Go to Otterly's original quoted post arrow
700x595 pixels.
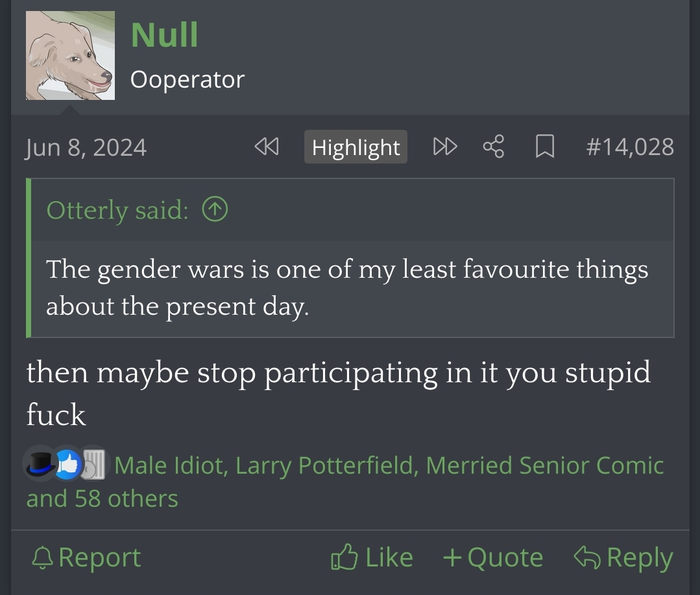coord(215,210)
